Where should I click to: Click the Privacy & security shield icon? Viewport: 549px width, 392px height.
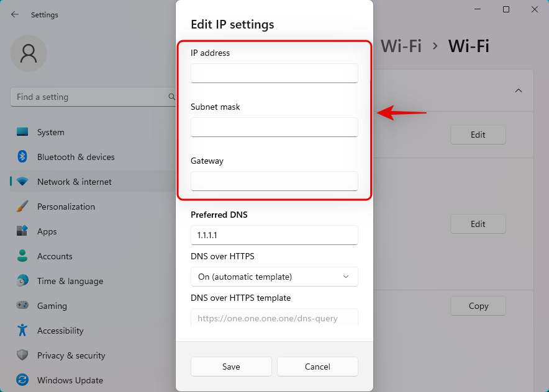22,355
